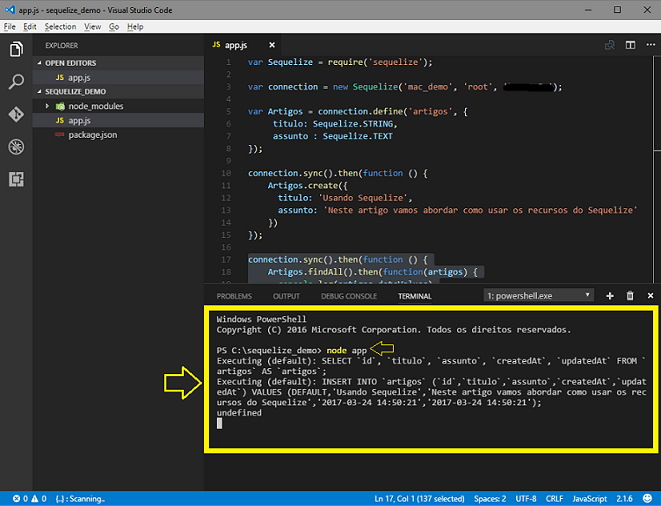Open the Extensions view in activity bar
Viewport: 661px width, 506px height.
click(x=16, y=179)
